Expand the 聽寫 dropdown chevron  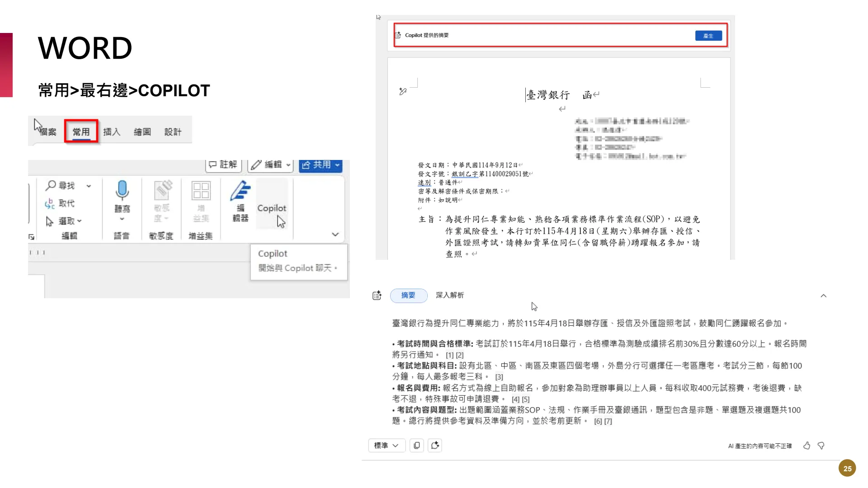coord(122,219)
